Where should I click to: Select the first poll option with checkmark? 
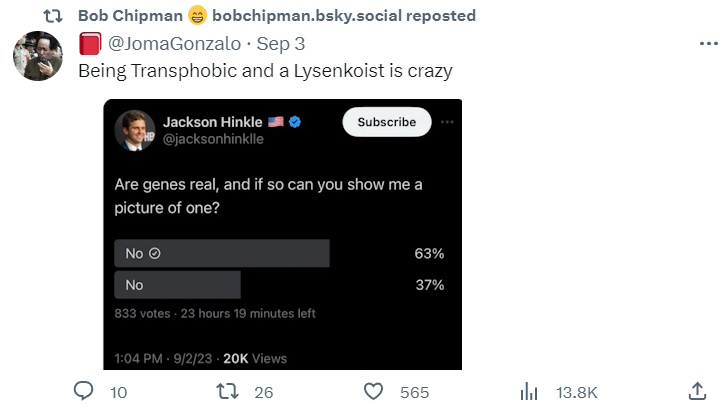(222, 253)
